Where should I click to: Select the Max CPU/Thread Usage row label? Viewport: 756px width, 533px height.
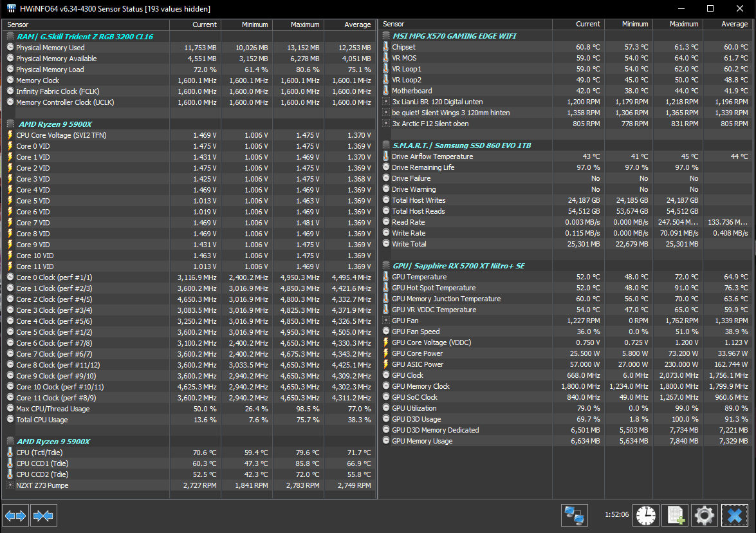pos(53,409)
